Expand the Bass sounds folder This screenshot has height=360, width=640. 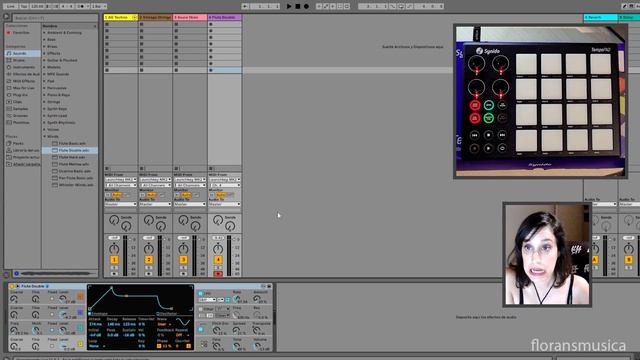pyautogui.click(x=44, y=40)
